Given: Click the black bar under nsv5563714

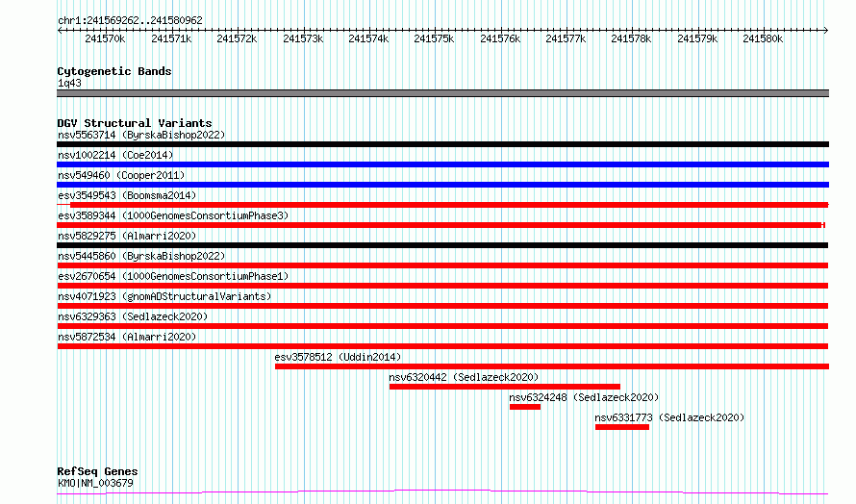Looking at the screenshot, I should 442,144.
